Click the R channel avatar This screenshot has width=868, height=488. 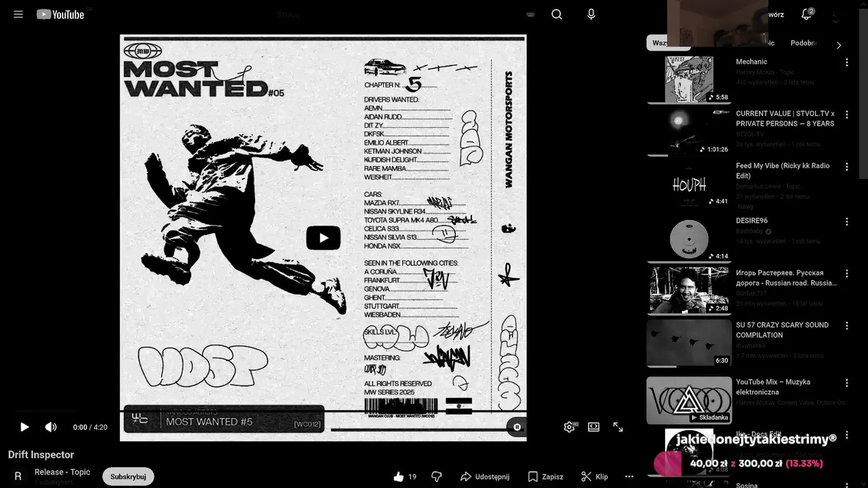[18, 476]
